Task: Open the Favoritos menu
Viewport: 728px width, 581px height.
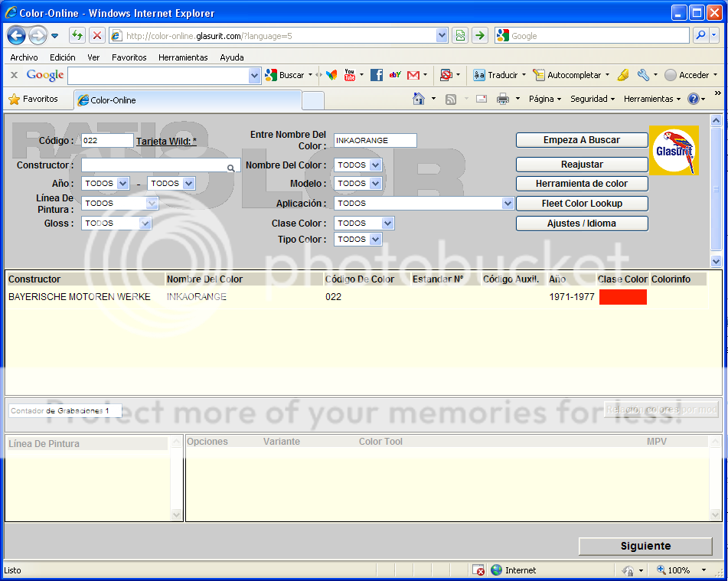Action: pos(129,57)
